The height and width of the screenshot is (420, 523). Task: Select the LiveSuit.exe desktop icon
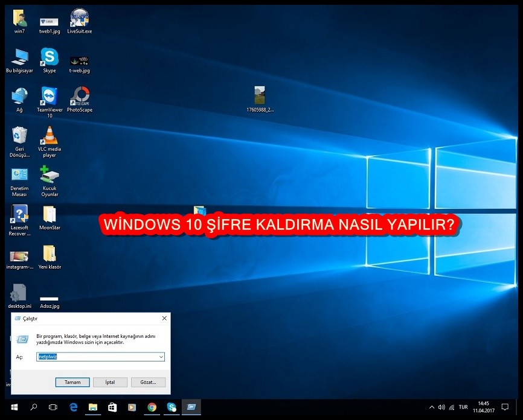pyautogui.click(x=80, y=18)
